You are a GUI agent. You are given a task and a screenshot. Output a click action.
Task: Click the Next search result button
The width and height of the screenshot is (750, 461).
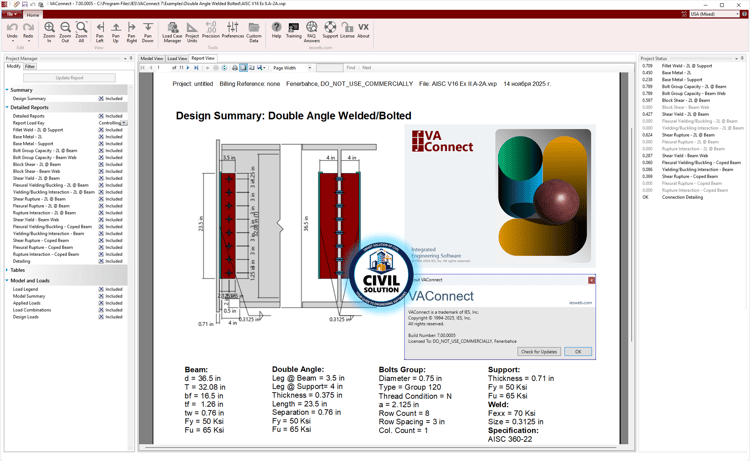pos(366,68)
